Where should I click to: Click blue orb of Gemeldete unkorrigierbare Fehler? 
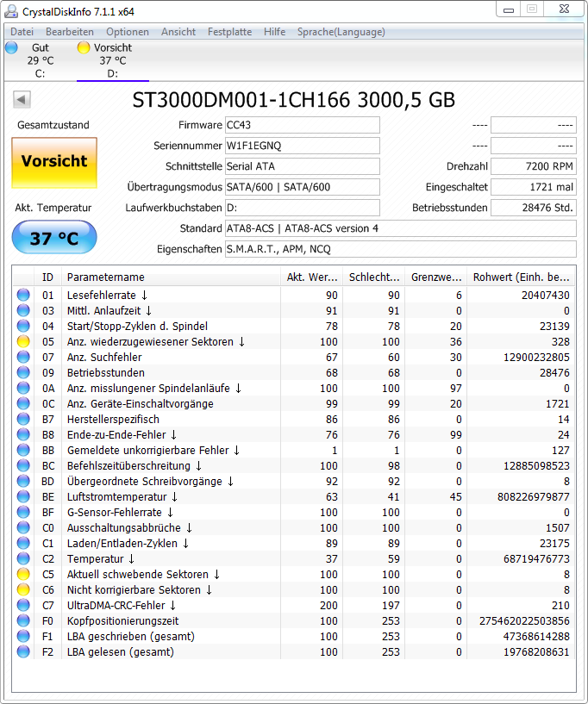click(x=23, y=450)
